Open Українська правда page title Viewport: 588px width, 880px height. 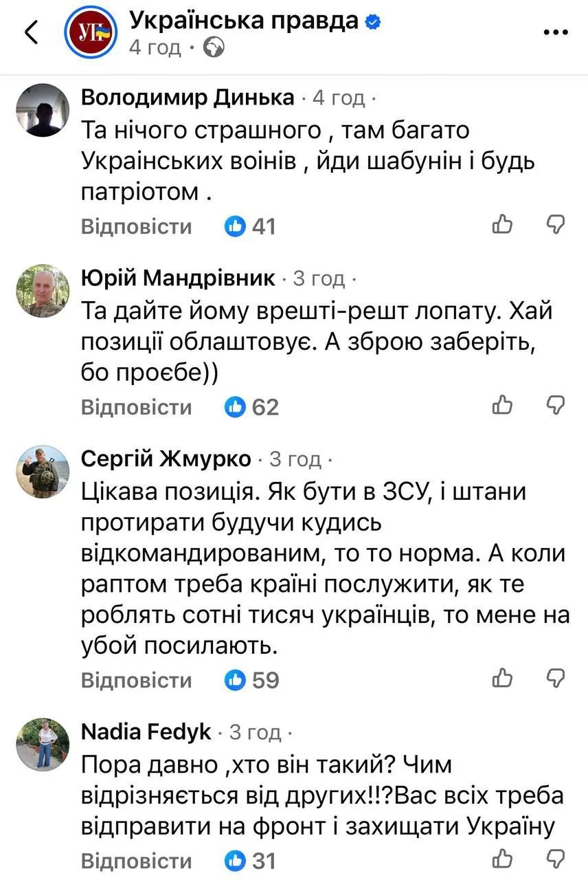point(244,21)
